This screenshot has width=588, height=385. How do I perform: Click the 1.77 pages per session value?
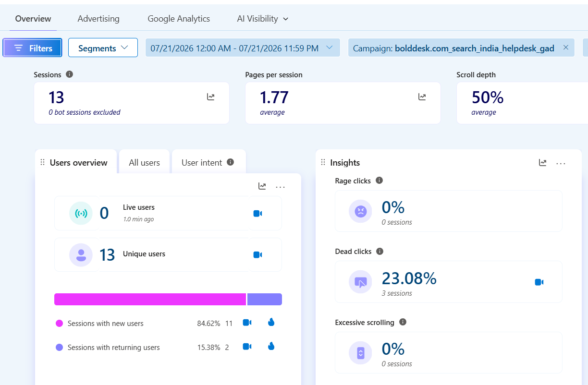(274, 97)
